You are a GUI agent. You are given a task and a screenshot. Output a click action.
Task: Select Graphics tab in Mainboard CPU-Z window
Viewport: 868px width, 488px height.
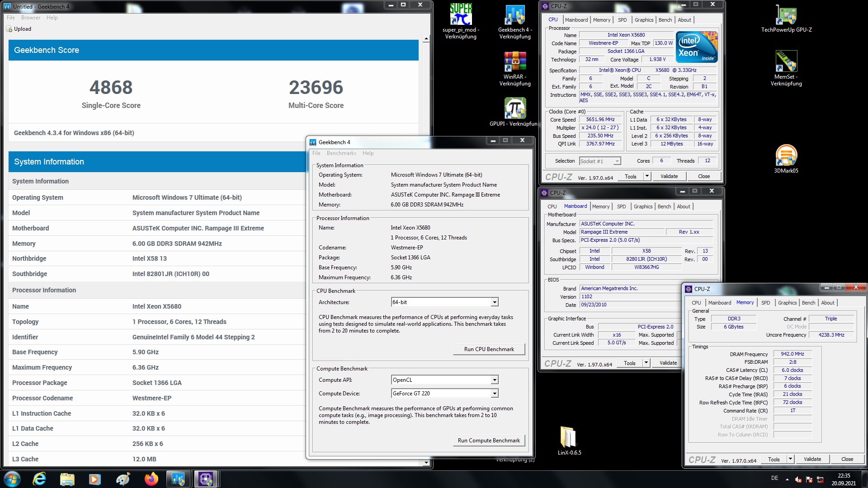coord(643,206)
